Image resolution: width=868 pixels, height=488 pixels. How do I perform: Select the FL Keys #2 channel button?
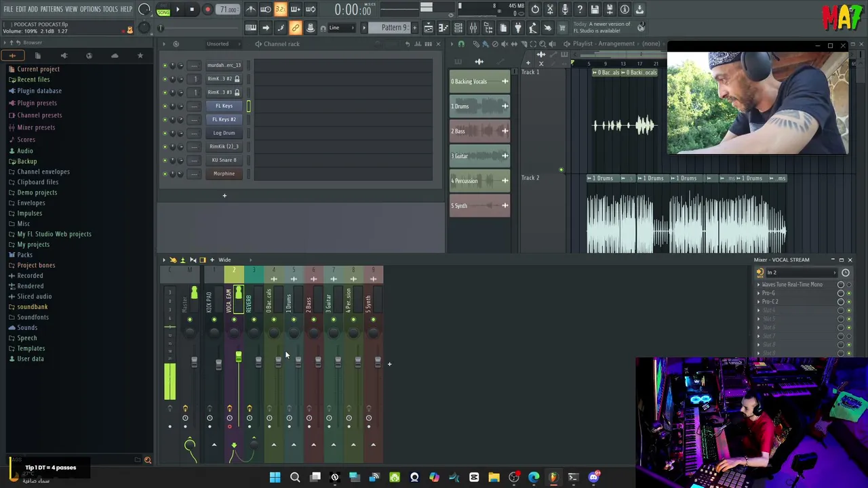(x=224, y=119)
